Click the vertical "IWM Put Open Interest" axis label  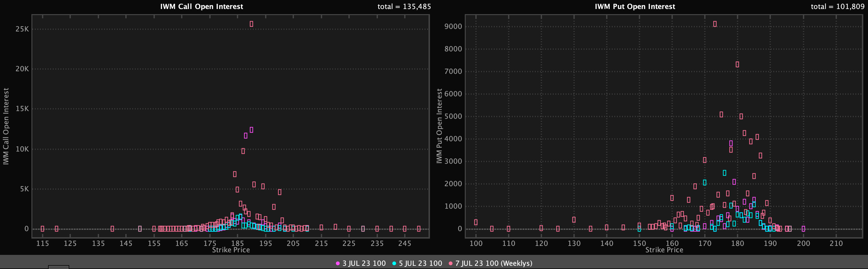pyautogui.click(x=439, y=126)
